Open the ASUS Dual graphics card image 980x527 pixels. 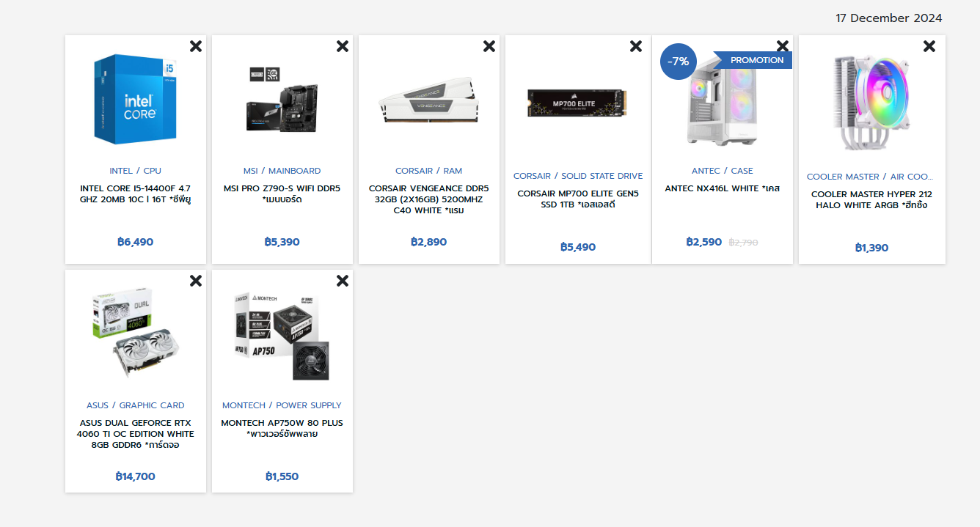136,333
